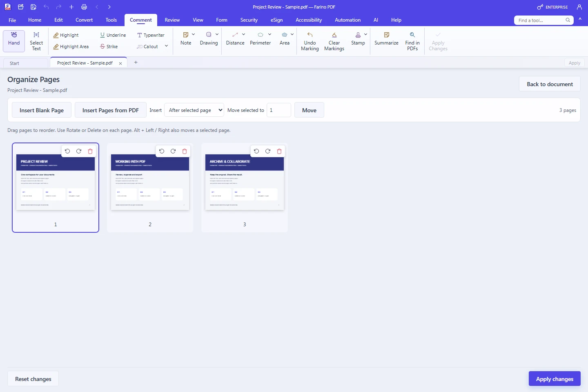Open the Stamp dropdown arrow
This screenshot has height=392, width=588.
click(365, 34)
